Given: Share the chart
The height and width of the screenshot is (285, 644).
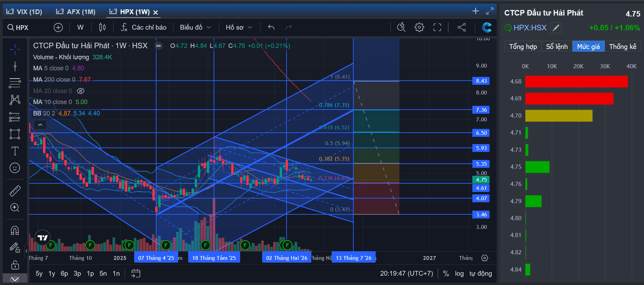Looking at the screenshot, I should click(462, 28).
